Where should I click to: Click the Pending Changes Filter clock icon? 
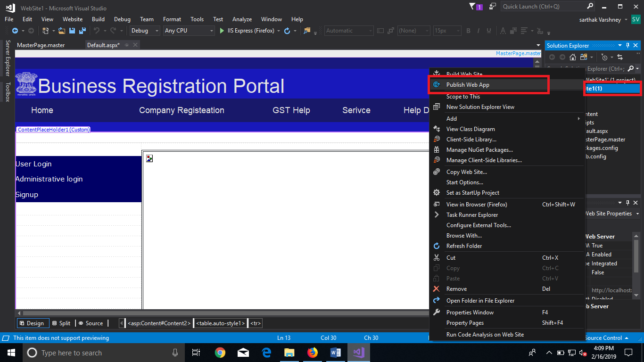605,57
